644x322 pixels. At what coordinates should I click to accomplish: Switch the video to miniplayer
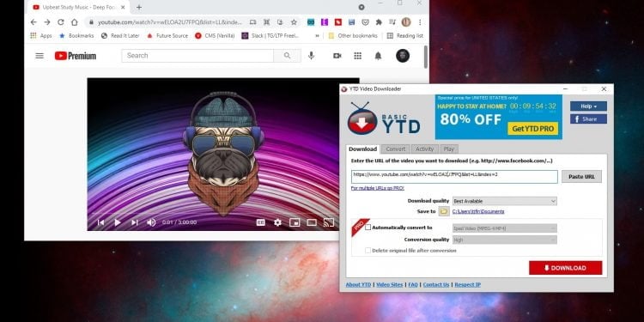[x=295, y=222]
